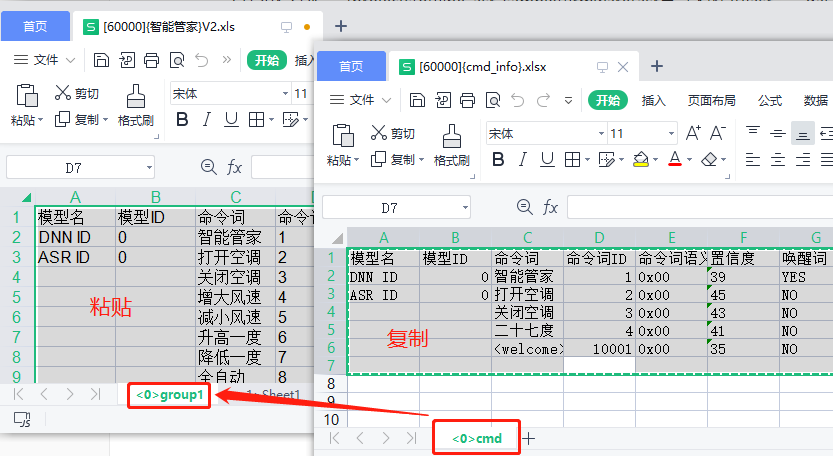Click the fx insert function icon in cmd_info
Image resolution: width=833 pixels, height=456 pixels.
click(550, 207)
